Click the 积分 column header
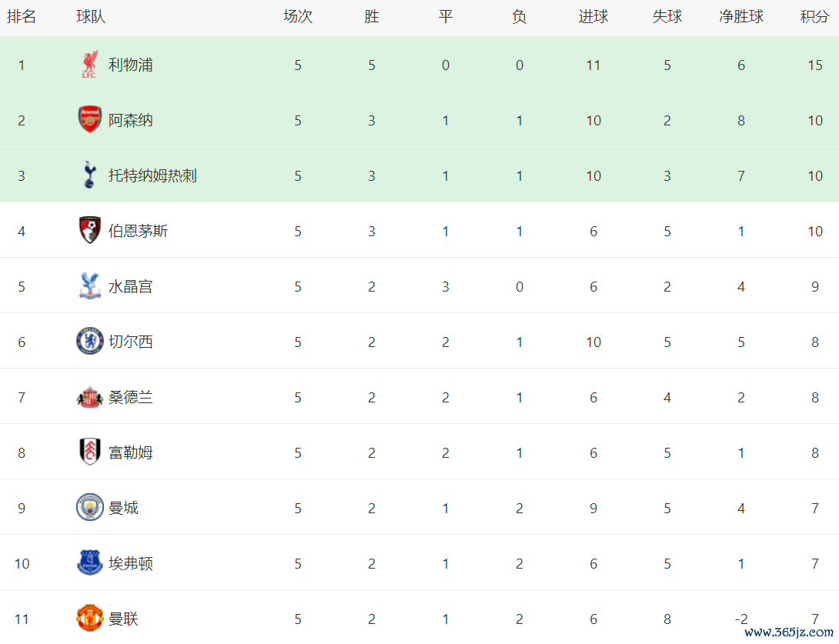The image size is (839, 644). tap(814, 17)
